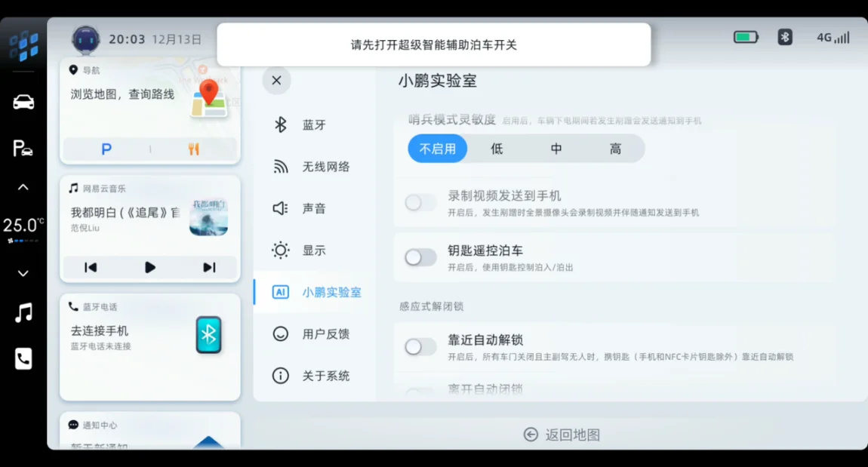Tap the 4G signal indicator
Image resolution: width=868 pixels, height=467 pixels.
[833, 38]
